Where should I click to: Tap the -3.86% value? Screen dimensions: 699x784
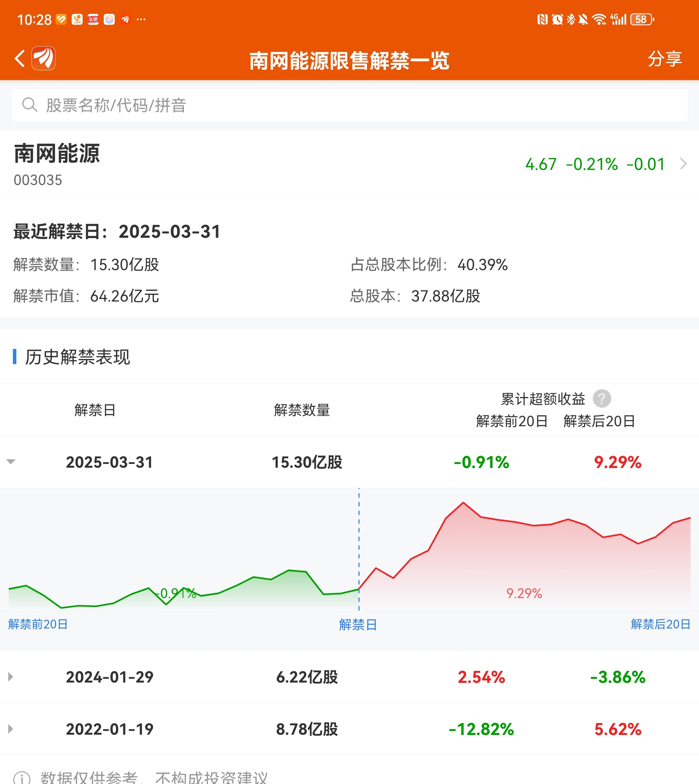click(x=618, y=677)
